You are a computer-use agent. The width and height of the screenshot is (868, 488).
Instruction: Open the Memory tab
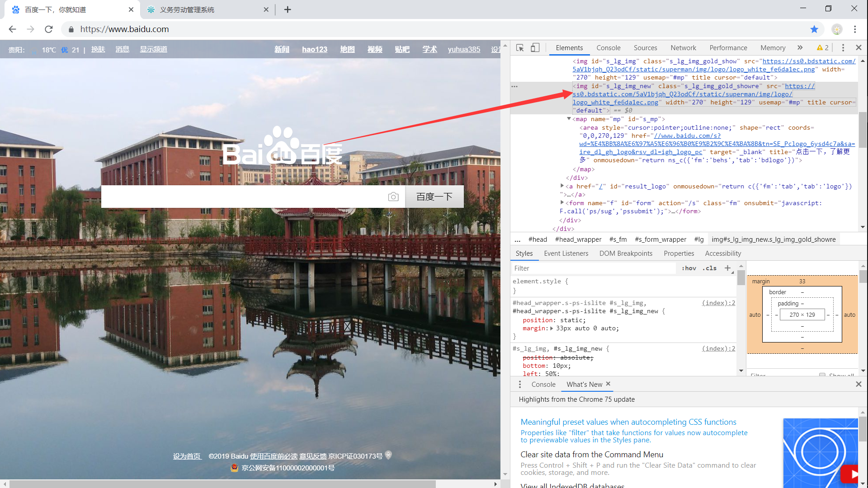coord(773,48)
